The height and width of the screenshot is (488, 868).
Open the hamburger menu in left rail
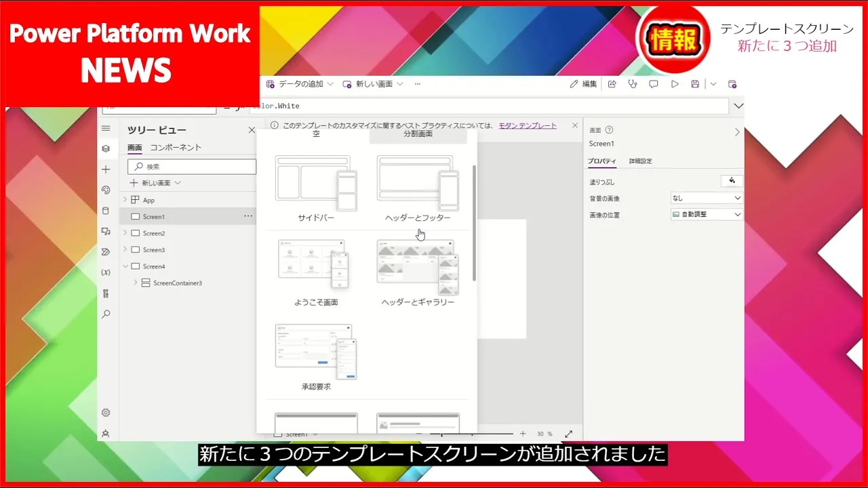click(x=106, y=128)
